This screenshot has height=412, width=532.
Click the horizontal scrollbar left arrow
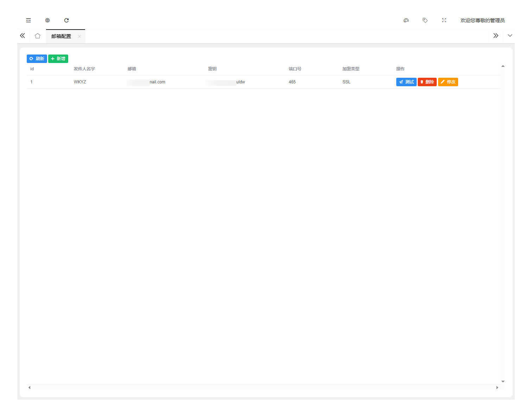point(30,387)
